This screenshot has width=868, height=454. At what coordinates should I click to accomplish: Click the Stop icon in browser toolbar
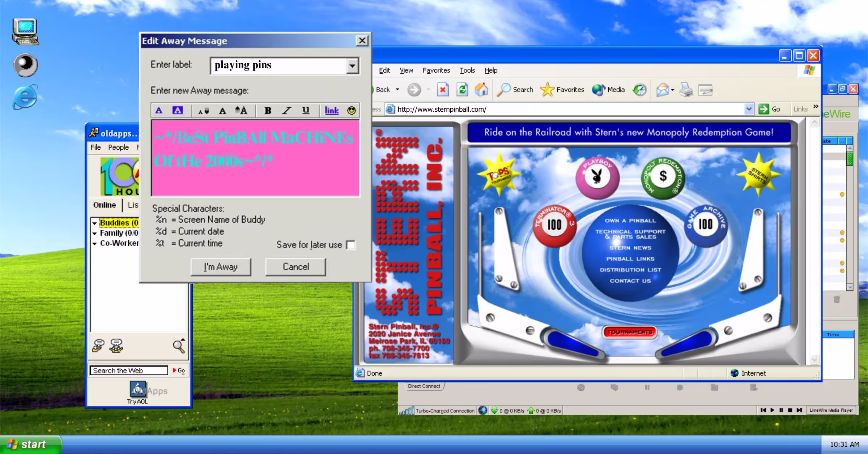point(443,90)
